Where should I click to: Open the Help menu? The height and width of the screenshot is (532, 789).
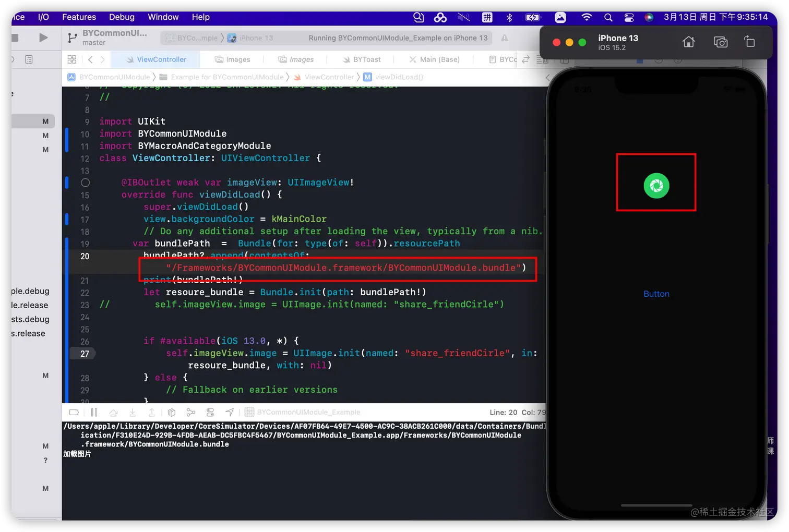[x=200, y=17]
